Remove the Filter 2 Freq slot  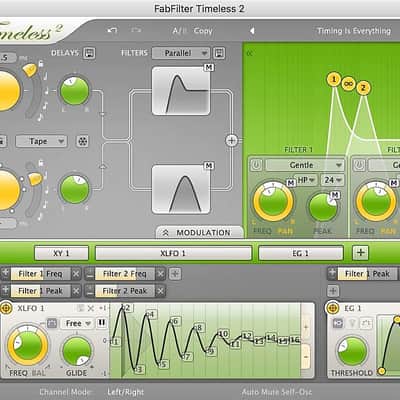click(161, 274)
